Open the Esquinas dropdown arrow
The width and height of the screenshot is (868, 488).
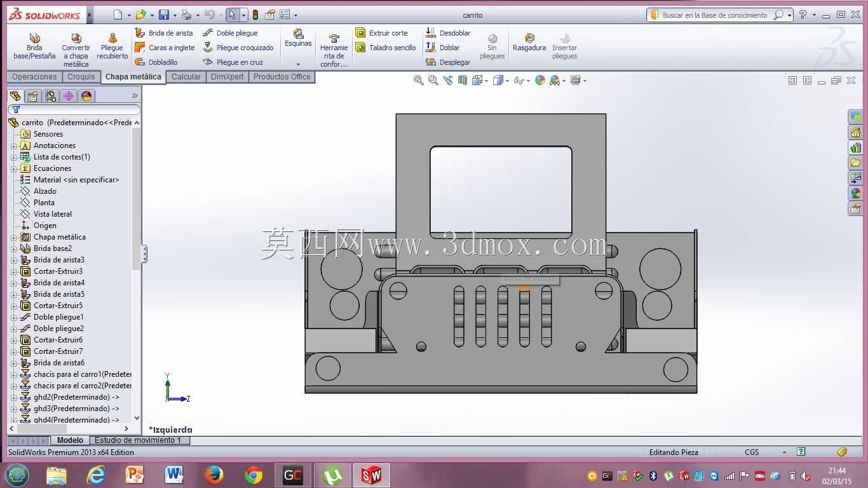pos(298,64)
